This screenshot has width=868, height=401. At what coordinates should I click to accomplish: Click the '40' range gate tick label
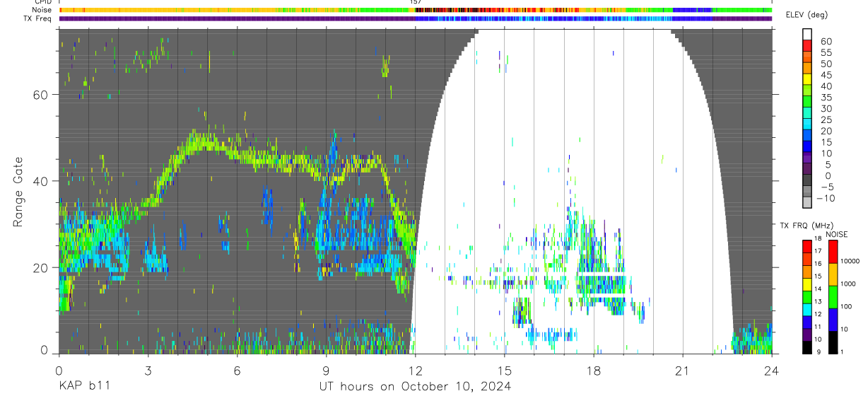point(42,181)
